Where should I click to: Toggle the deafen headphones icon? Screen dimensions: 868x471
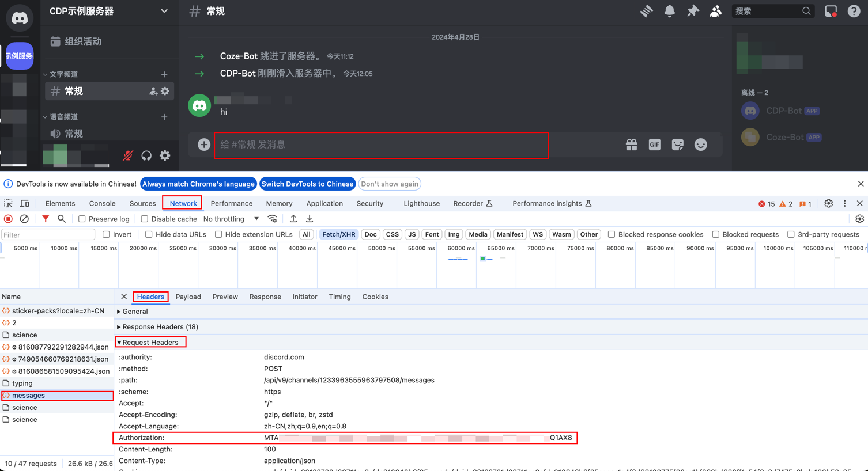146,155
